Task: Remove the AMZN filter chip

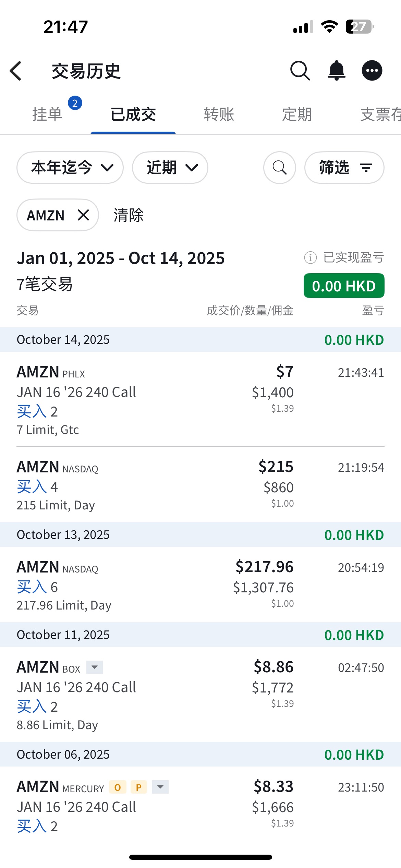Action: (x=83, y=215)
